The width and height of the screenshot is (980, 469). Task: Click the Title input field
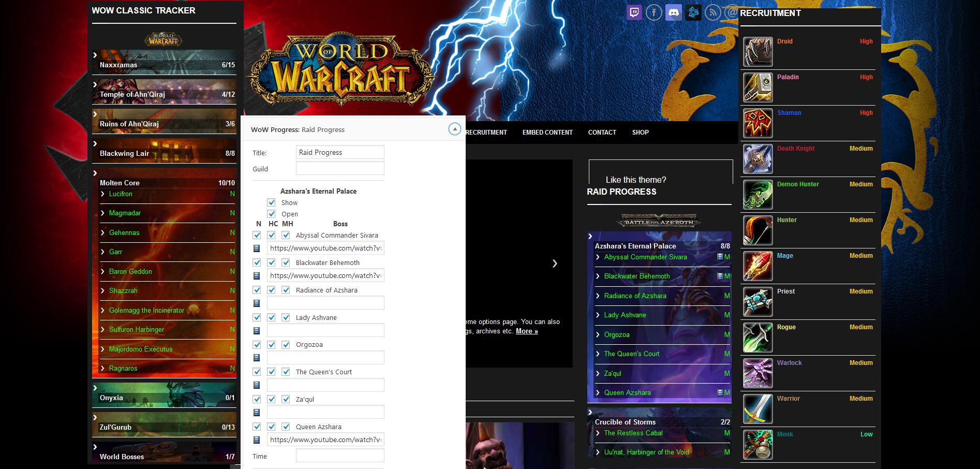click(340, 152)
